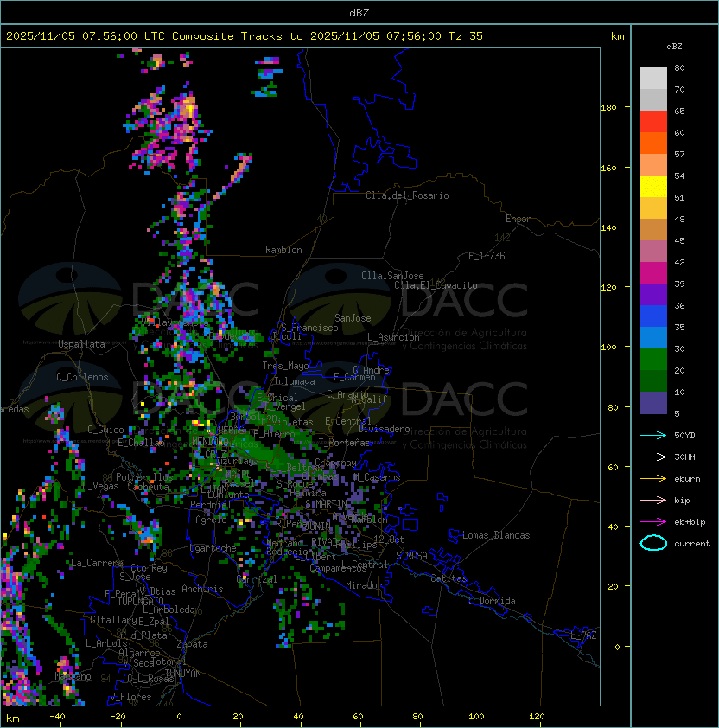Click the V_Flores map label
The height and width of the screenshot is (728, 719).
coord(130,696)
